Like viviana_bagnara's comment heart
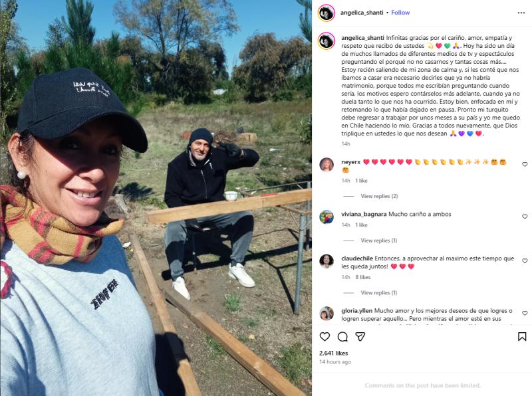This screenshot has width=532, height=396. click(x=525, y=217)
